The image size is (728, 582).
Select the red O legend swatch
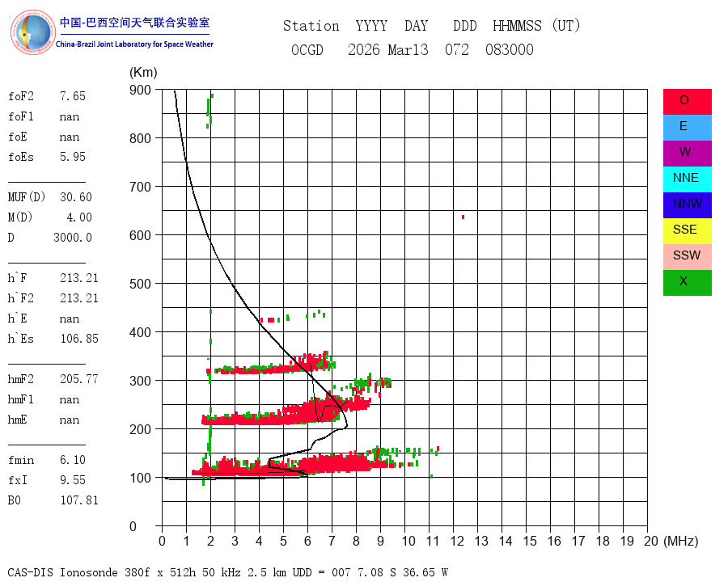point(687,102)
